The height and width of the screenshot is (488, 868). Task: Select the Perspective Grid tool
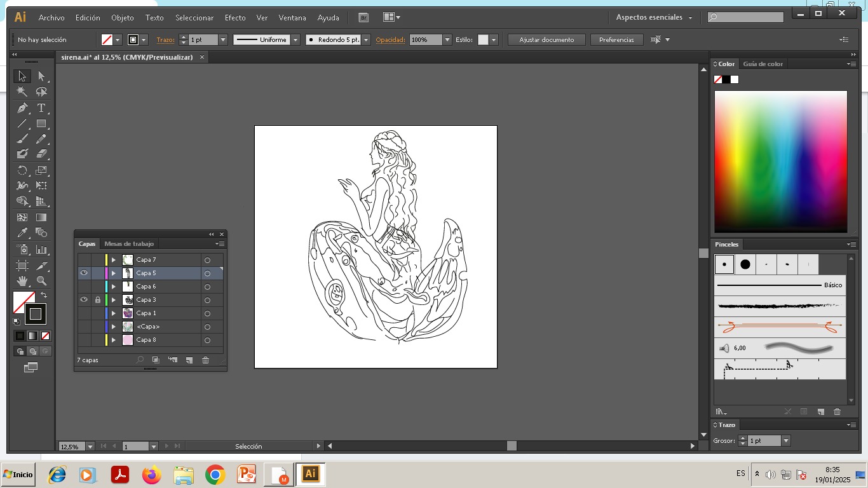[x=41, y=201]
